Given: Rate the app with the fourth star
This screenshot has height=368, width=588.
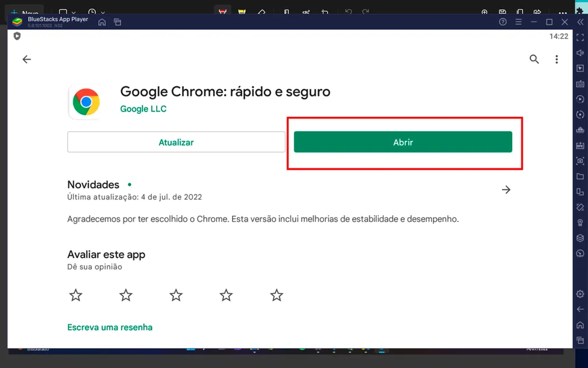Looking at the screenshot, I should pos(226,295).
